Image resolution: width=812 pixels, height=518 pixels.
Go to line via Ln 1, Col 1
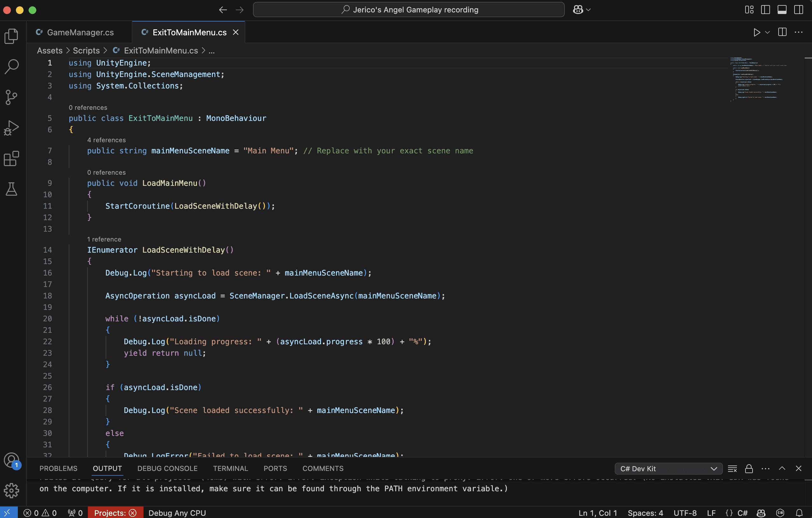(x=598, y=513)
